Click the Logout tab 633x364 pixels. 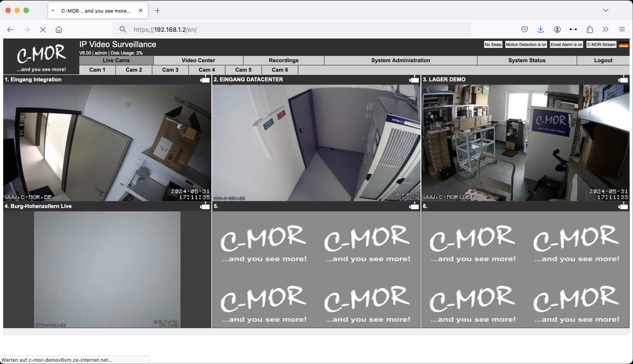603,60
